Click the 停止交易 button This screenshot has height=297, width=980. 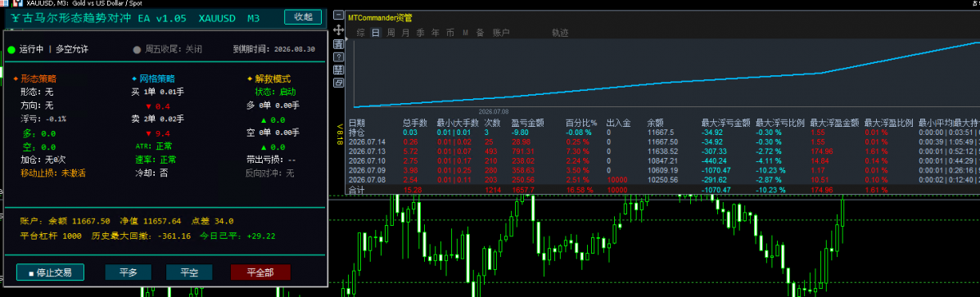pyautogui.click(x=50, y=272)
